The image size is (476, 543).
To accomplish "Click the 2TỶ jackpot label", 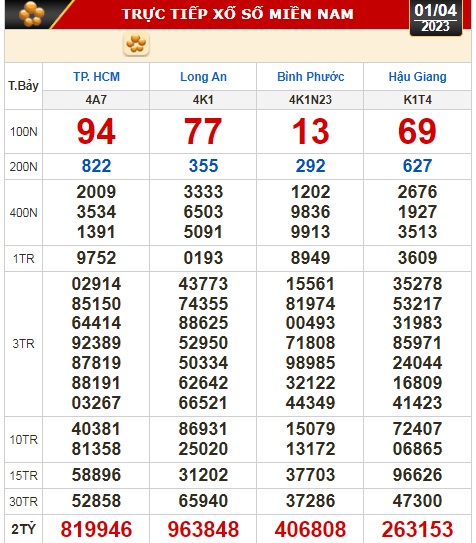I will pyautogui.click(x=24, y=529).
